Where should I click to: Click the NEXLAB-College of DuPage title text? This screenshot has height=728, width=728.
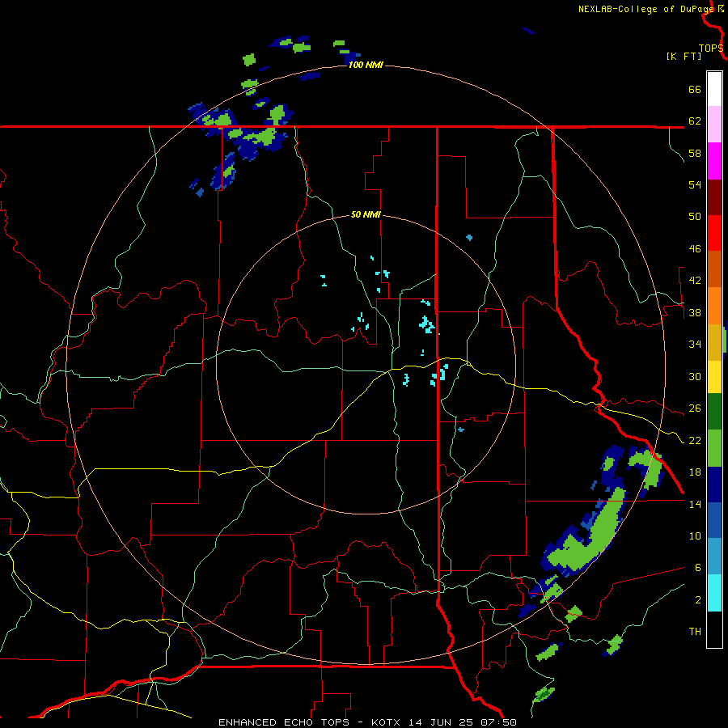[646, 9]
